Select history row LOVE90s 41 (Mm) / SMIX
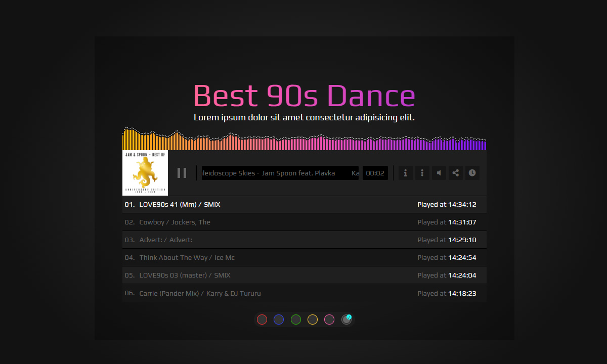 pyautogui.click(x=305, y=205)
